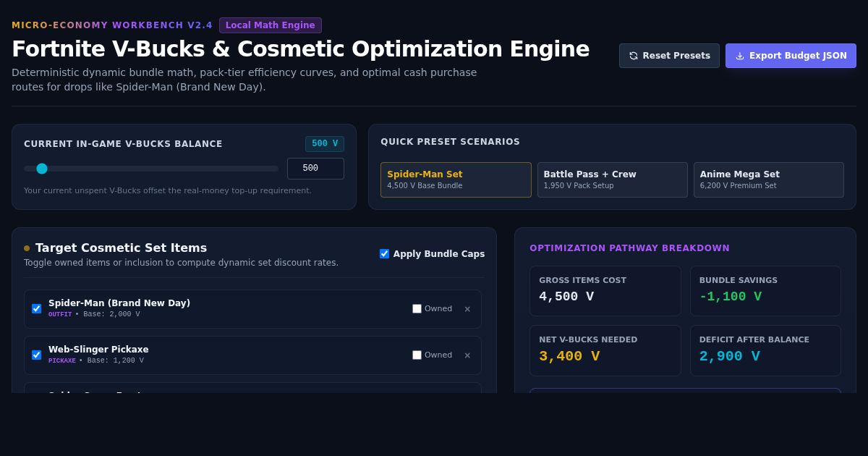Adjust the V-Bucks balance slider thumb

point(42,169)
